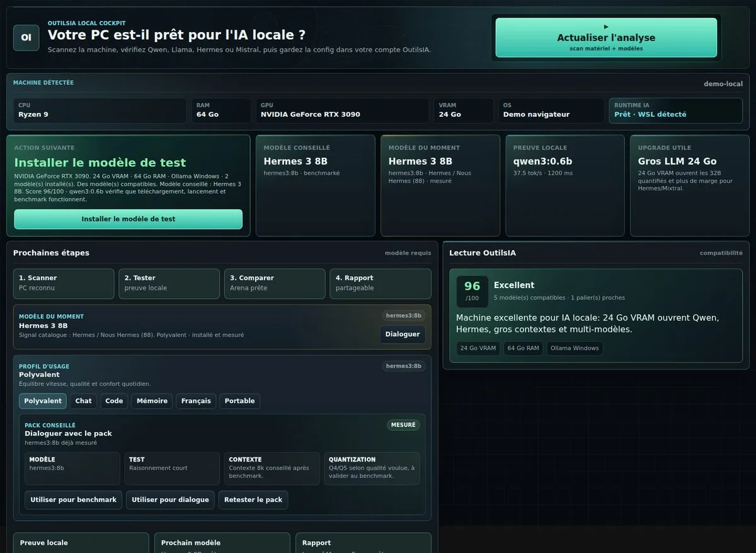Viewport: 756px width, 553px height.
Task: Open the Dialoguer button for Hermes 3 8B
Action: [403, 334]
